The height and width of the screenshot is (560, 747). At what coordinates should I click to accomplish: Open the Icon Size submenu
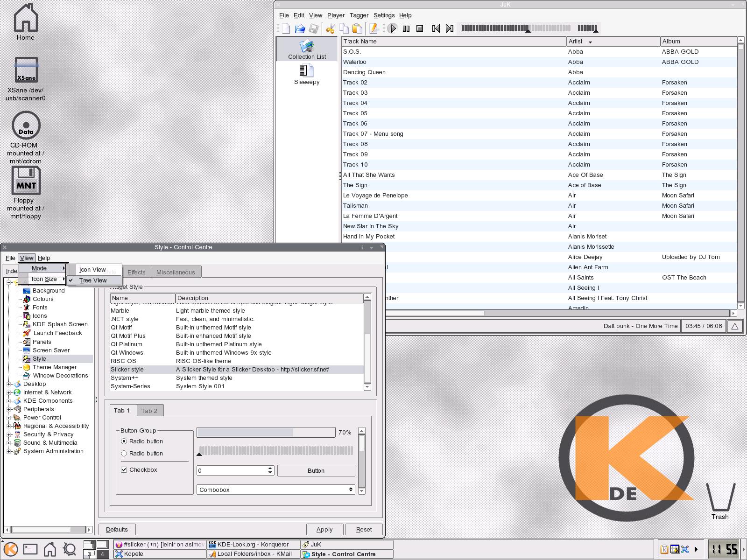43,279
